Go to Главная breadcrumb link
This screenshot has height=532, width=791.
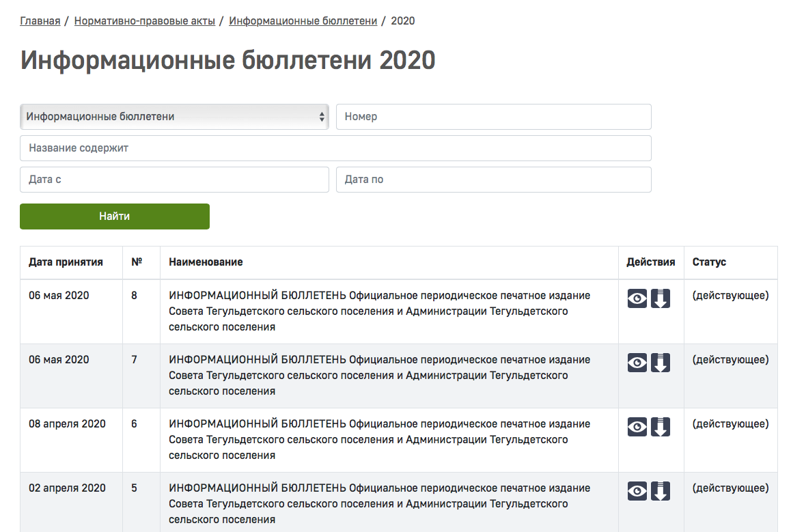(x=40, y=20)
